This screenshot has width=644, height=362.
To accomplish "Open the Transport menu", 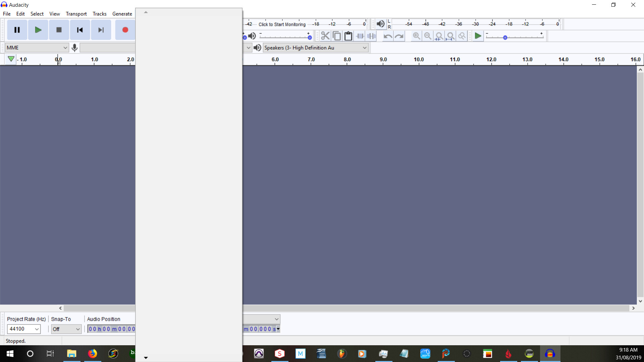I will point(76,14).
